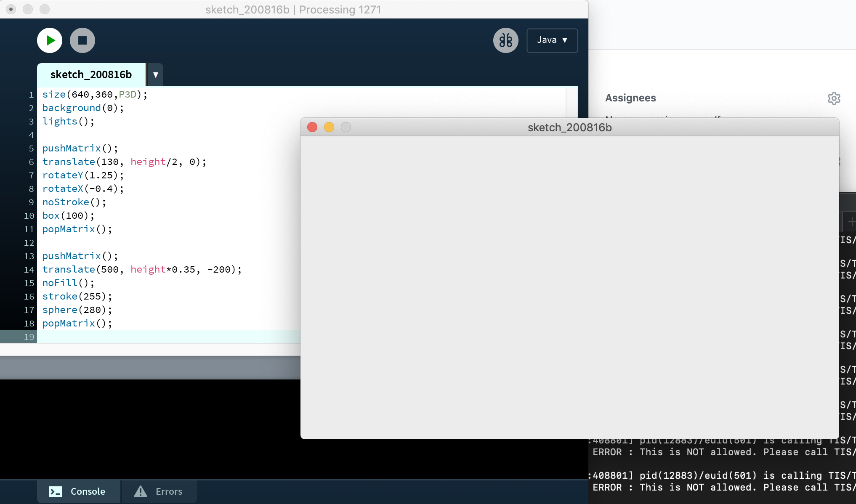Open the Java mode dropdown
Viewport: 856px width, 504px height.
(x=552, y=40)
